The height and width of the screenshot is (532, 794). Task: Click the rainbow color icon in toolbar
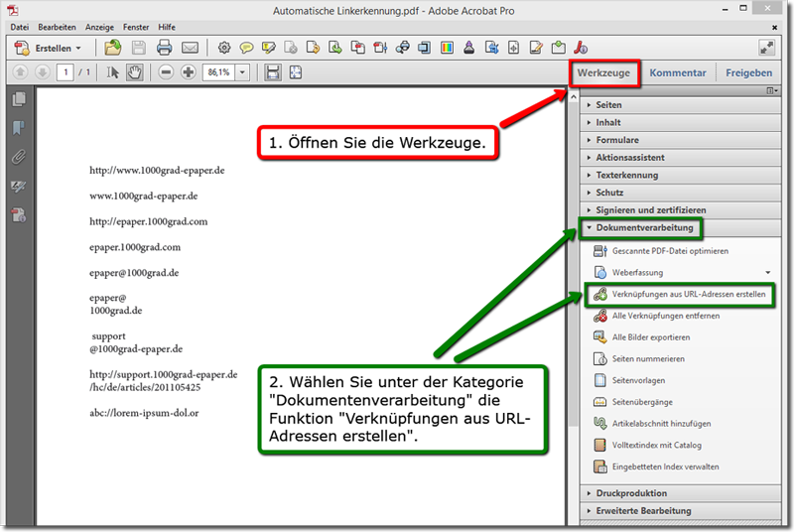[x=447, y=48]
